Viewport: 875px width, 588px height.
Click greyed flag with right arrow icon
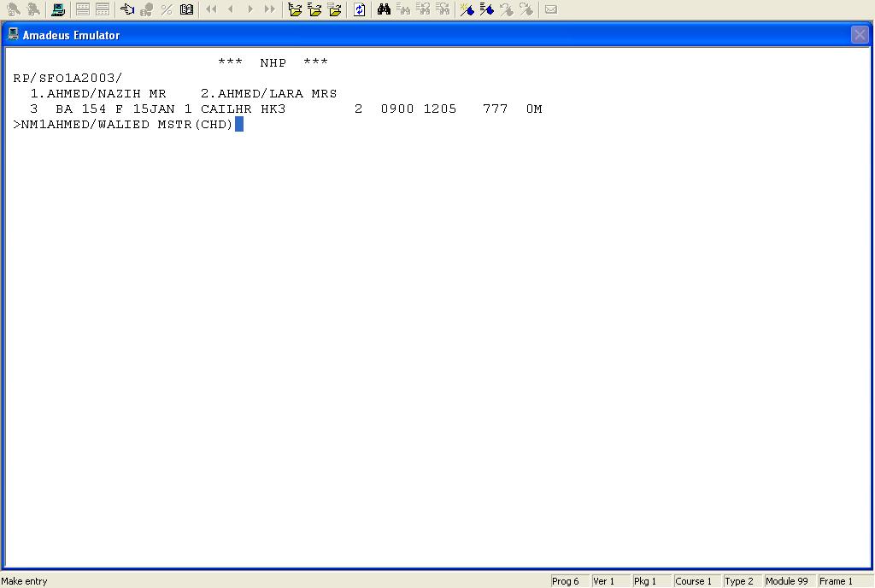point(526,9)
